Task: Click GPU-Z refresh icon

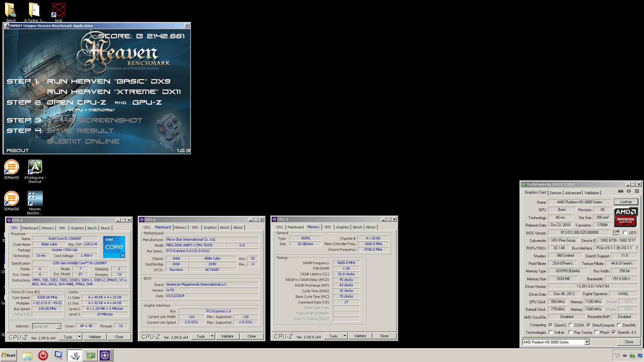Action: (629, 191)
